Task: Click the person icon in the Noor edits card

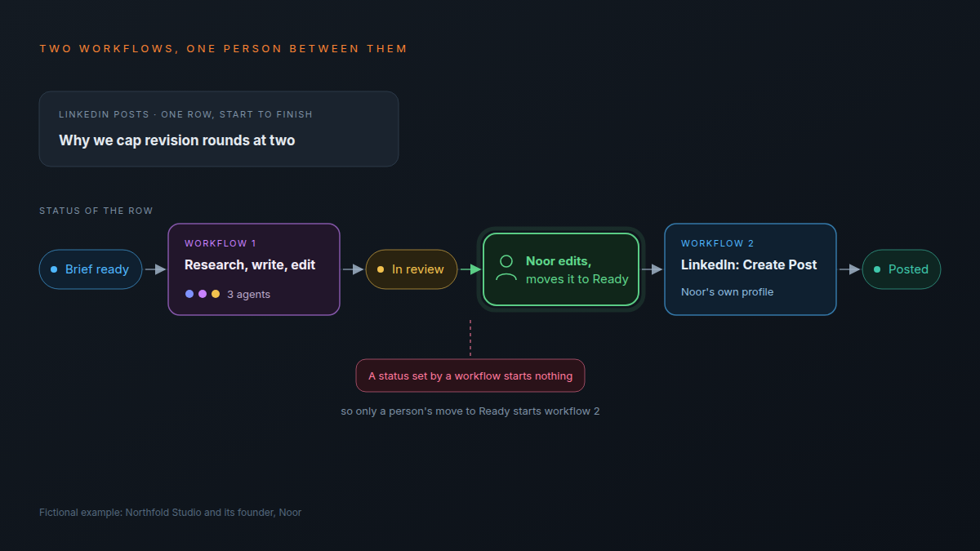Action: click(506, 269)
